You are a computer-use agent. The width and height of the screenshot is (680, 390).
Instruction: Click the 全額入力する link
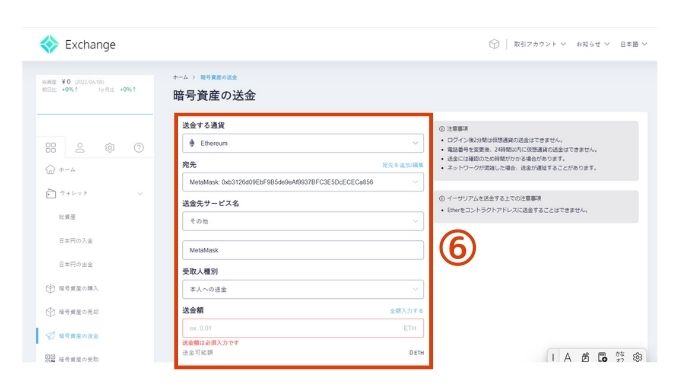pyautogui.click(x=406, y=311)
